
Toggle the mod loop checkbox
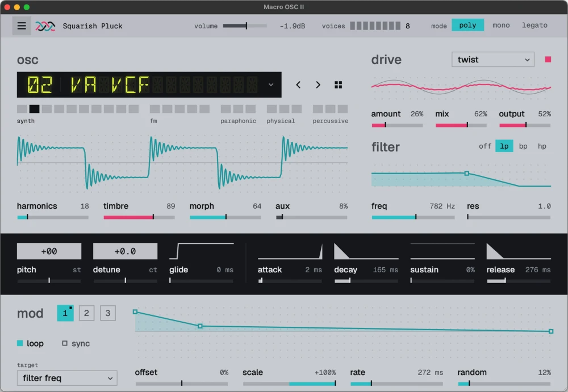click(x=20, y=343)
